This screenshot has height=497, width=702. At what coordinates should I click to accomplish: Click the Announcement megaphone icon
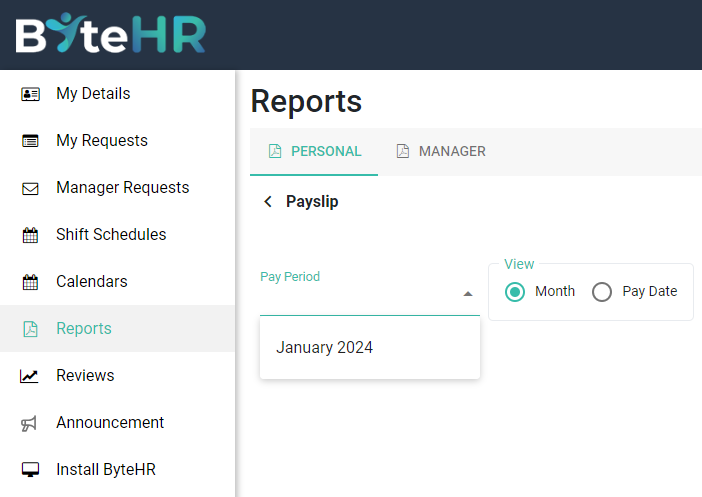coord(29,423)
